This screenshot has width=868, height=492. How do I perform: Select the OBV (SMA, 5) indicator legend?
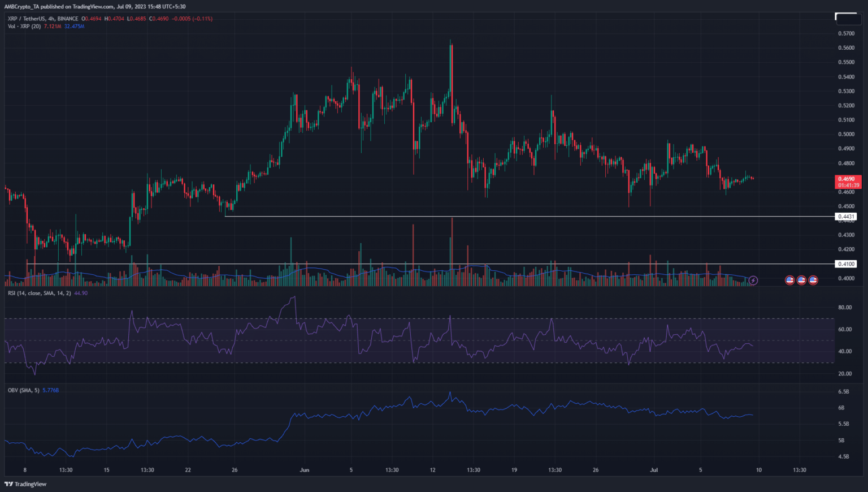pos(24,390)
